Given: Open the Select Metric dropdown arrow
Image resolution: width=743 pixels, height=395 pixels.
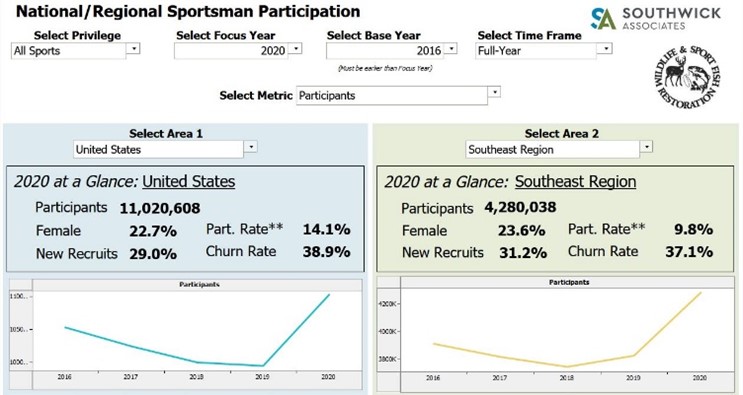Looking at the screenshot, I should [x=494, y=91].
